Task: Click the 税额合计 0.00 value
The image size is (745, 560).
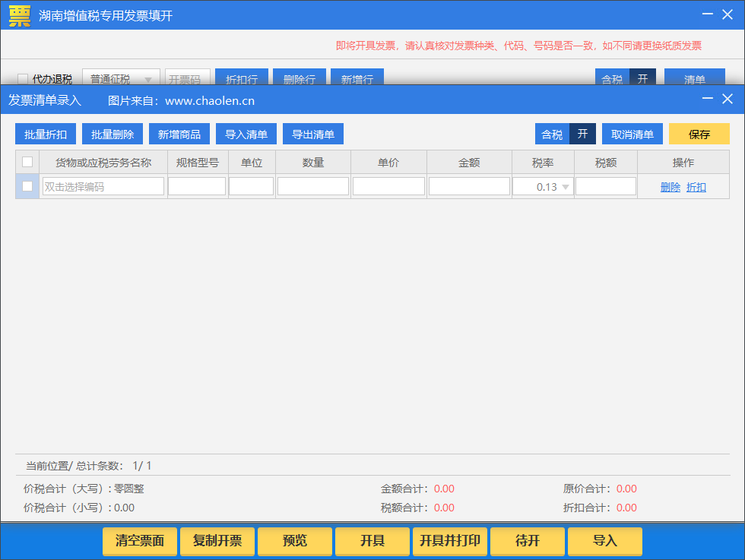Action: (444, 508)
